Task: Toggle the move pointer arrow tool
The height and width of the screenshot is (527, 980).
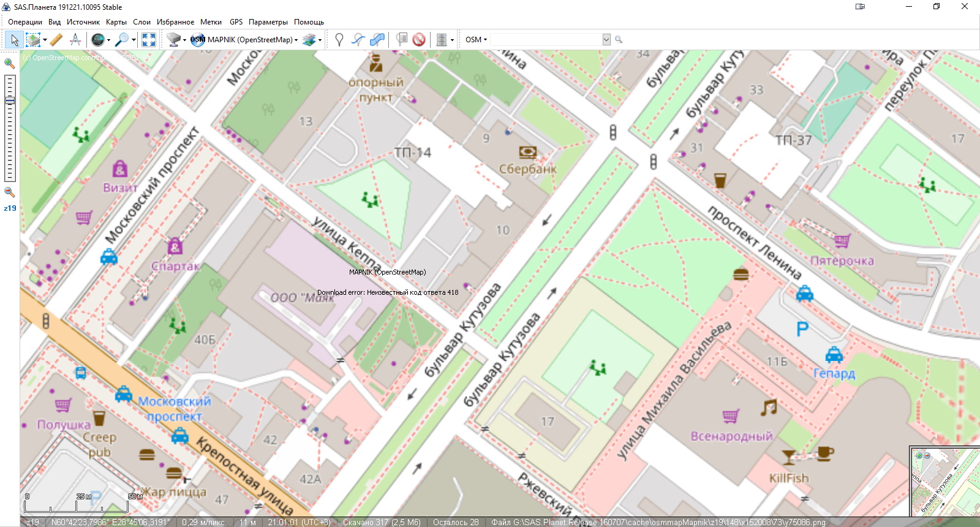Action: [x=14, y=40]
